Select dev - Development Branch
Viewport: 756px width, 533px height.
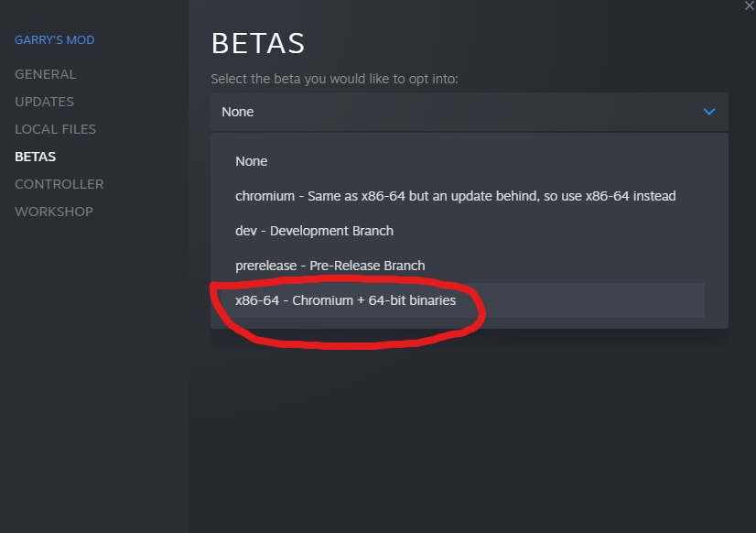tap(314, 231)
